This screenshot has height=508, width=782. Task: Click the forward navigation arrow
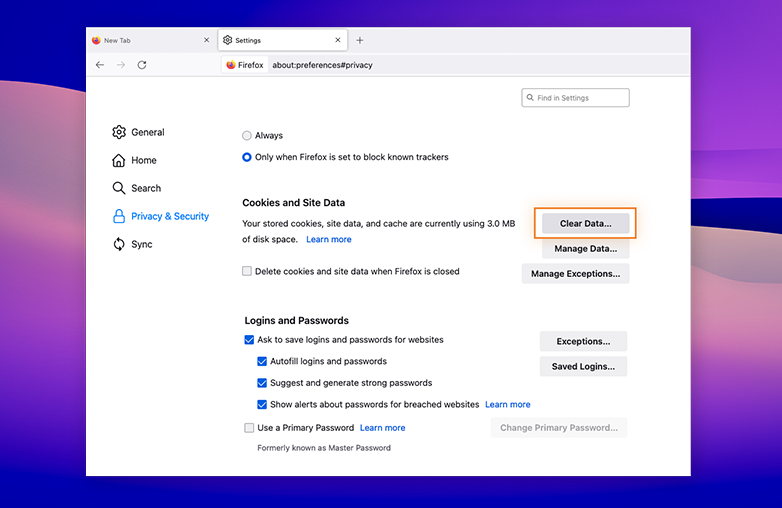point(121,65)
